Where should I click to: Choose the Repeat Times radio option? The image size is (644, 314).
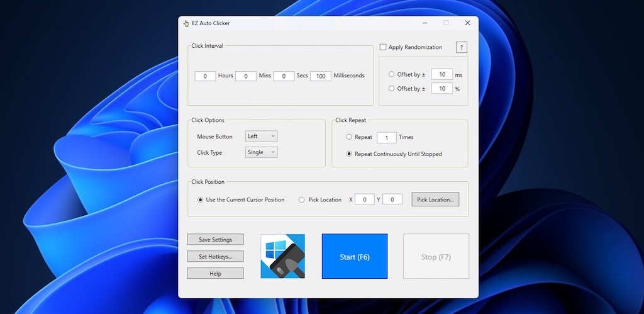point(350,137)
